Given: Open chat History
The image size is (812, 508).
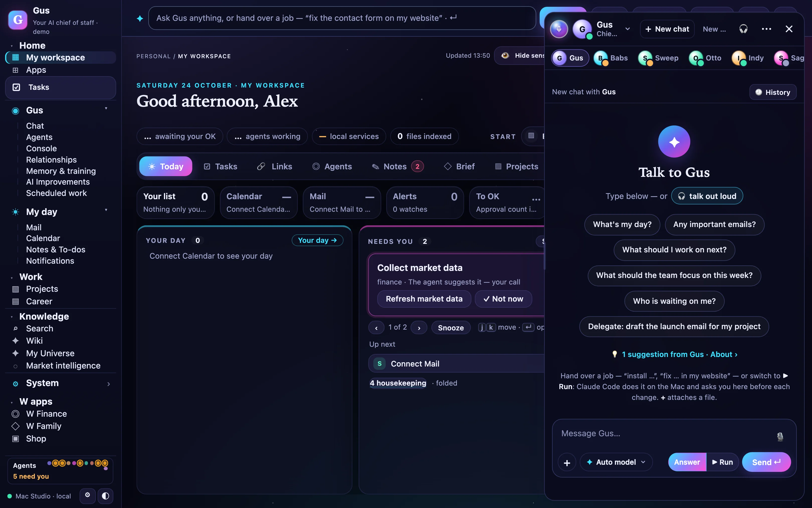Looking at the screenshot, I should (773, 92).
